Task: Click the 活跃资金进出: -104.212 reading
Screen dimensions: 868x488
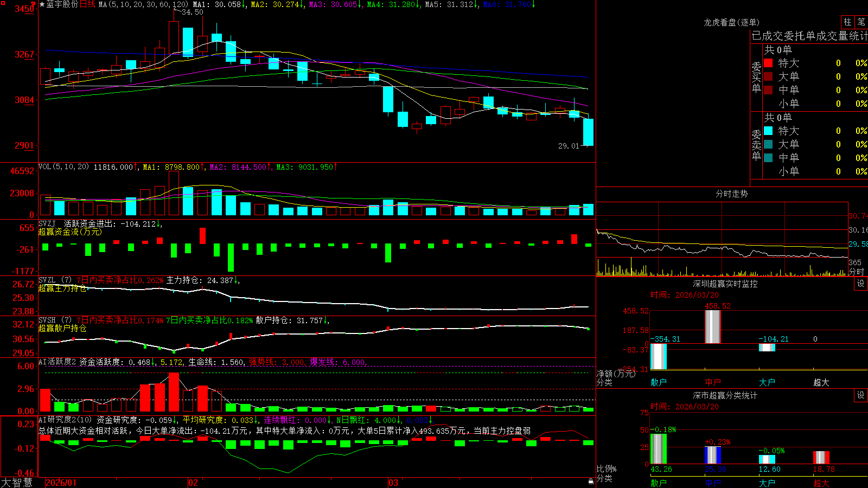Action: coord(111,223)
